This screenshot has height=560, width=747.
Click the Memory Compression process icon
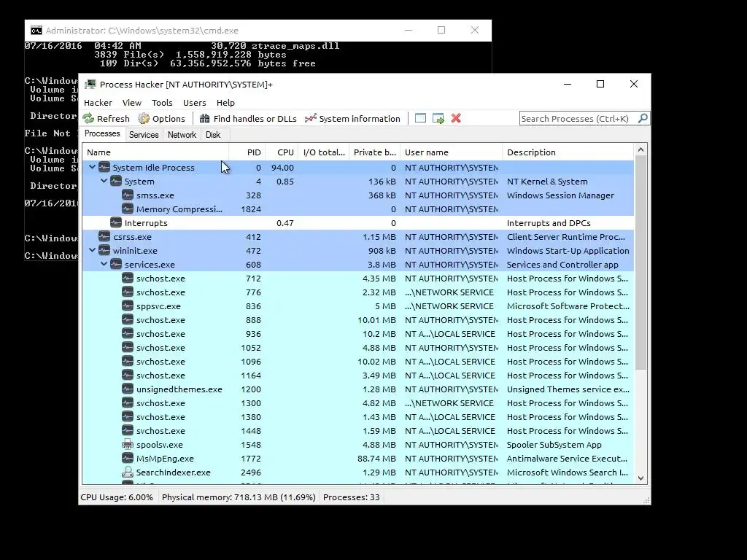point(127,209)
